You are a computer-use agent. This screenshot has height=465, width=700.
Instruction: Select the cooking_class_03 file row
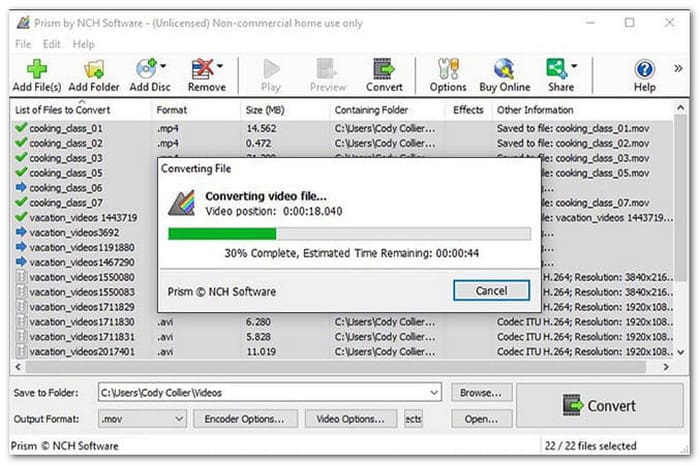[x=66, y=158]
